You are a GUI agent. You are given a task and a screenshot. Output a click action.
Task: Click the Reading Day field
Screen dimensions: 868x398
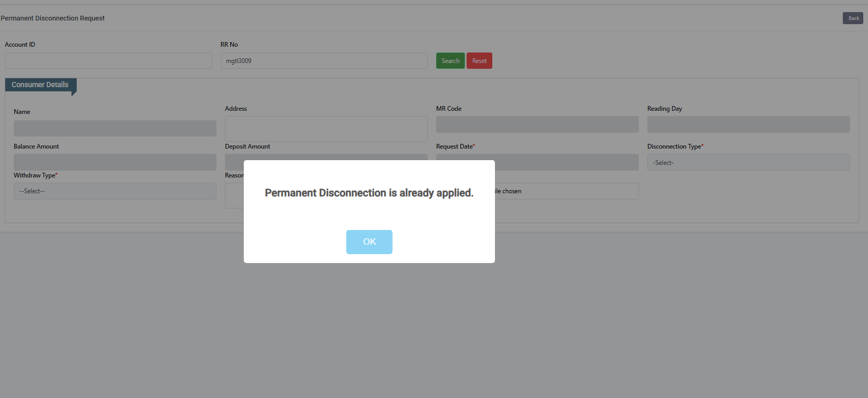748,124
